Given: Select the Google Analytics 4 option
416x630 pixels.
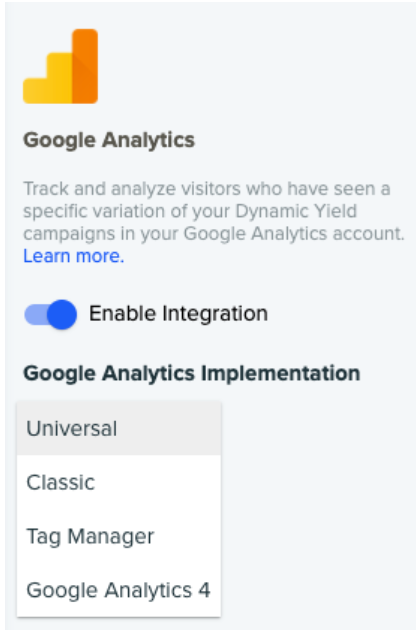Looking at the screenshot, I should pyautogui.click(x=119, y=590).
